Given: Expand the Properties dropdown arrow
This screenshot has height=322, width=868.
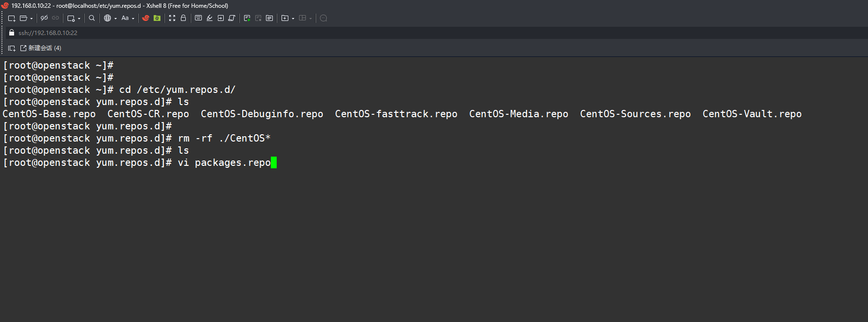Looking at the screenshot, I should pos(79,18).
